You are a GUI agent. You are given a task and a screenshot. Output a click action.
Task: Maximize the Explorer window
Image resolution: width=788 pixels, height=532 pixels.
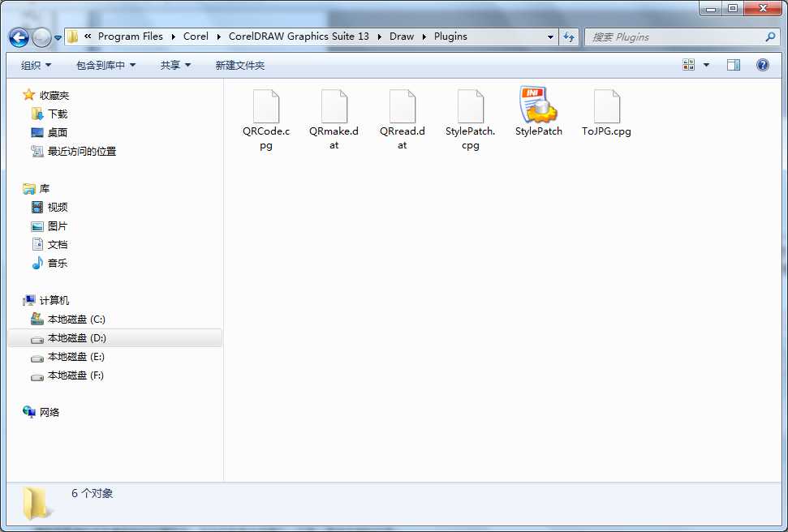point(733,8)
